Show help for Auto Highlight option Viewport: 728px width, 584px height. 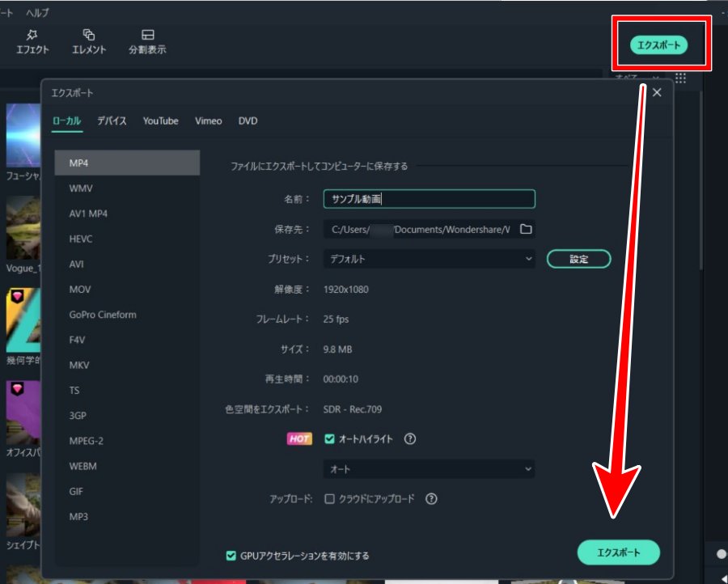(x=410, y=438)
